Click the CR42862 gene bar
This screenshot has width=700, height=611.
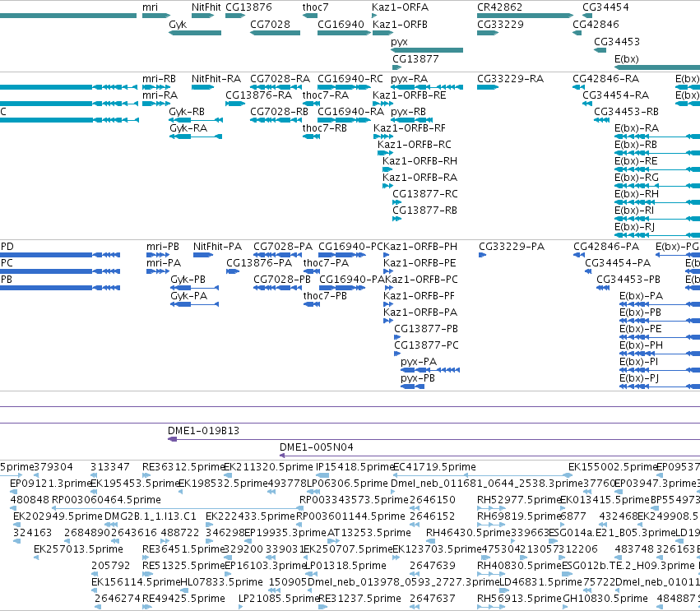pos(525,16)
